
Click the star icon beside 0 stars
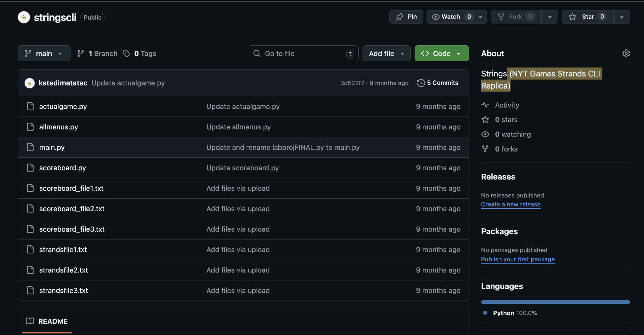point(485,120)
